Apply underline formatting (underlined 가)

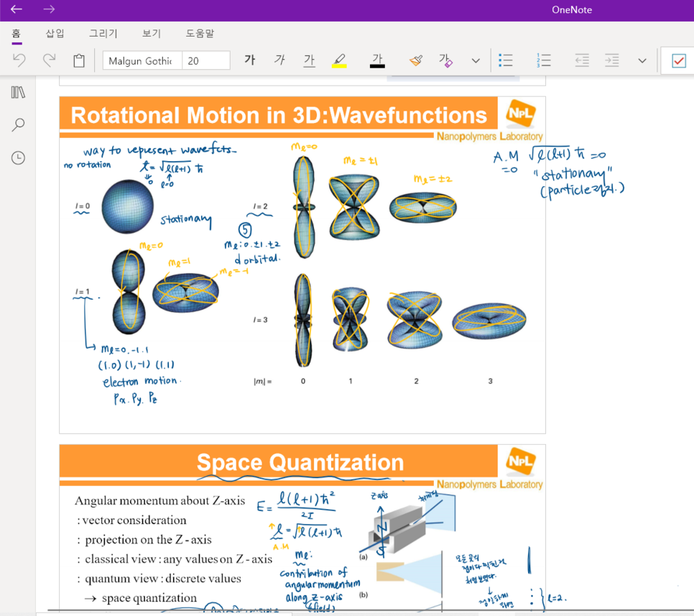coord(309,60)
